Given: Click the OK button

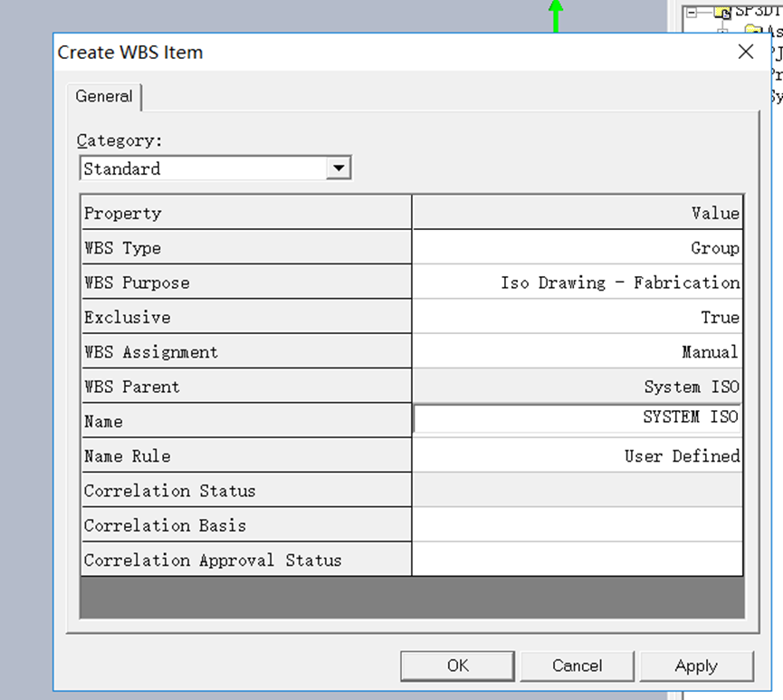Looking at the screenshot, I should point(457,666).
